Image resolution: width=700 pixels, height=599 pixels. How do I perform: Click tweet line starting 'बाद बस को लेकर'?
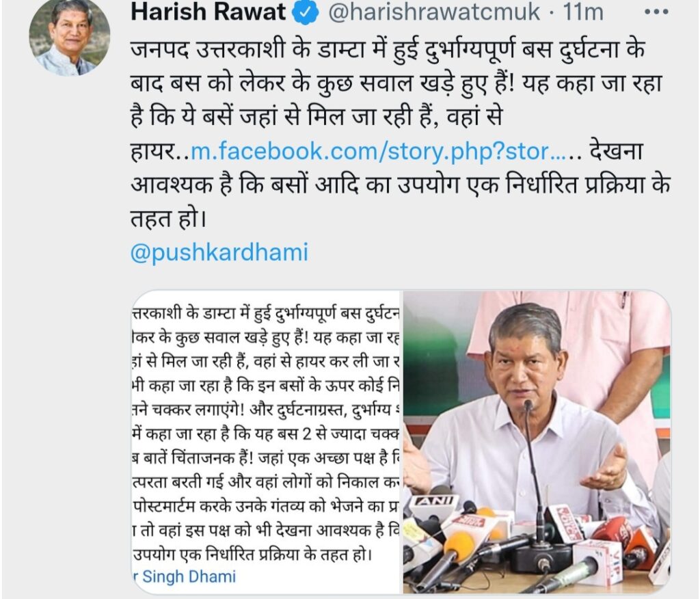396,83
